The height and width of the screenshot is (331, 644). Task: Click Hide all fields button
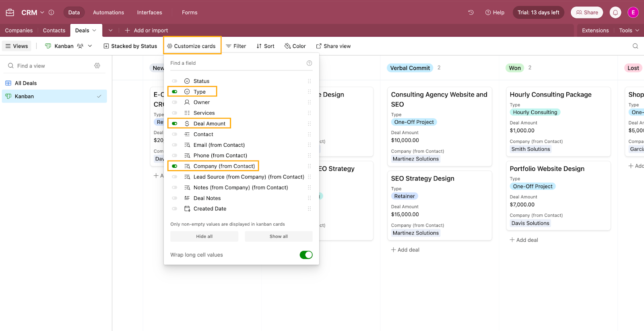[x=204, y=236]
